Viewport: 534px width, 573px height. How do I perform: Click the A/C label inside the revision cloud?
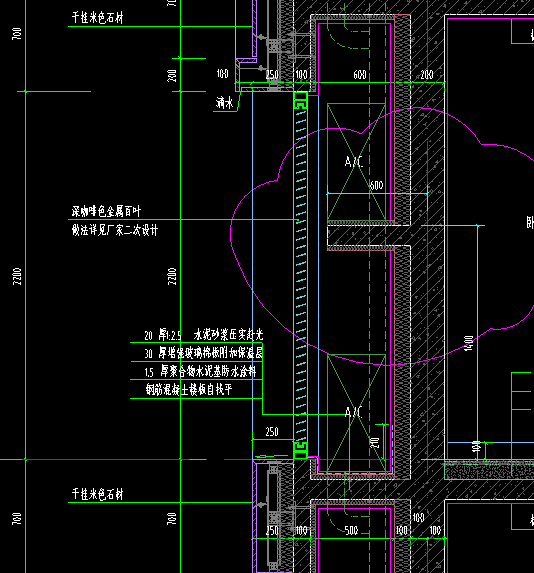[353, 162]
